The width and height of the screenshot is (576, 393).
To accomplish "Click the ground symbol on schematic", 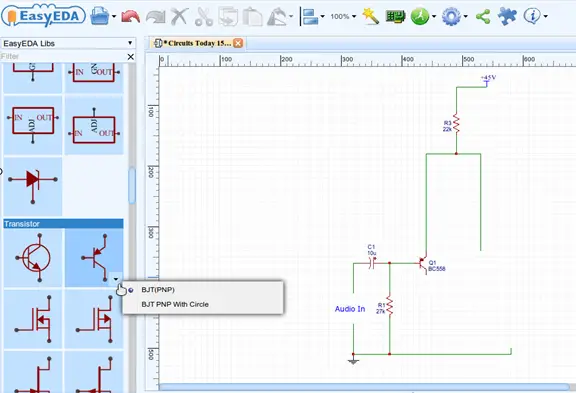I will tap(353, 360).
